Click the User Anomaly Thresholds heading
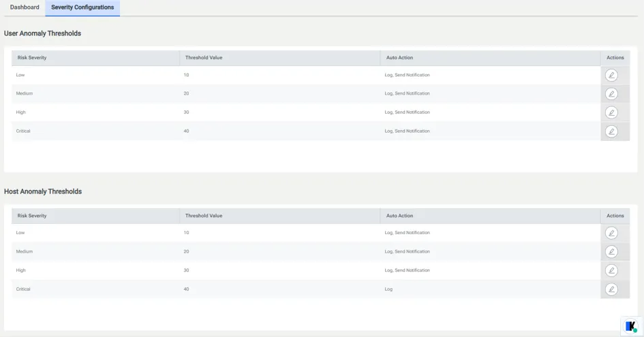 tap(42, 33)
